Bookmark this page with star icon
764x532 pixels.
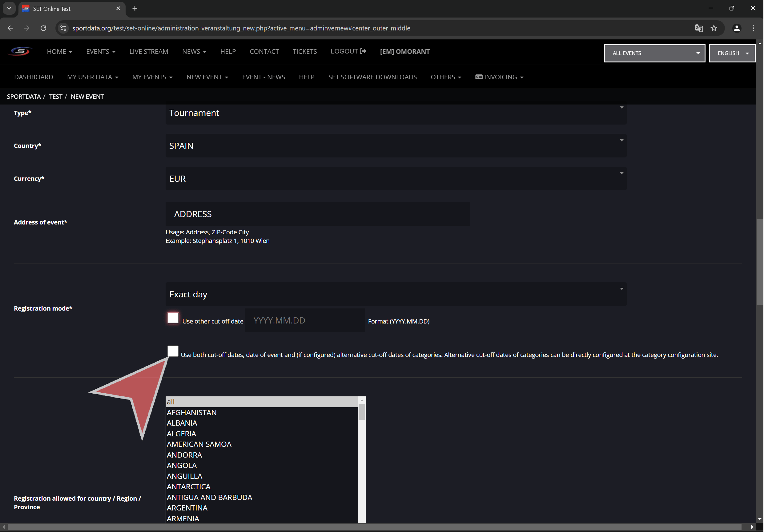point(714,28)
